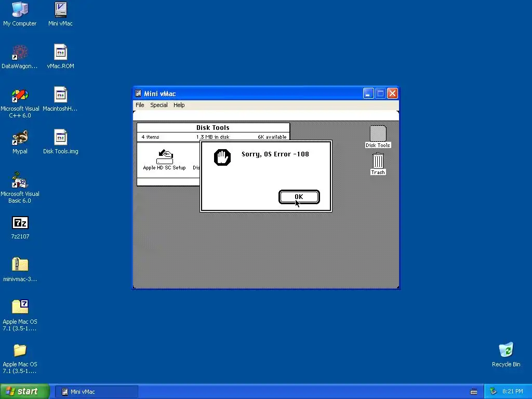532x399 pixels.
Task: Maximize the Mini vMac window
Action: (380, 94)
